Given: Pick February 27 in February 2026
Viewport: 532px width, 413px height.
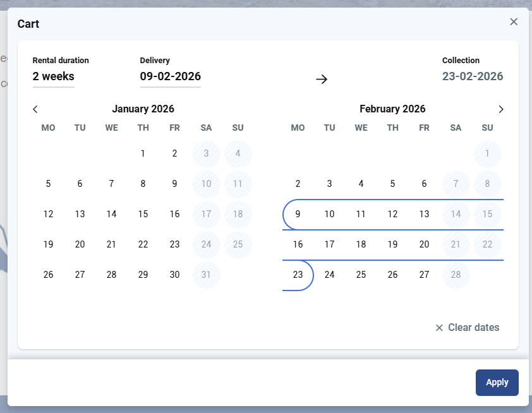Looking at the screenshot, I should (424, 275).
